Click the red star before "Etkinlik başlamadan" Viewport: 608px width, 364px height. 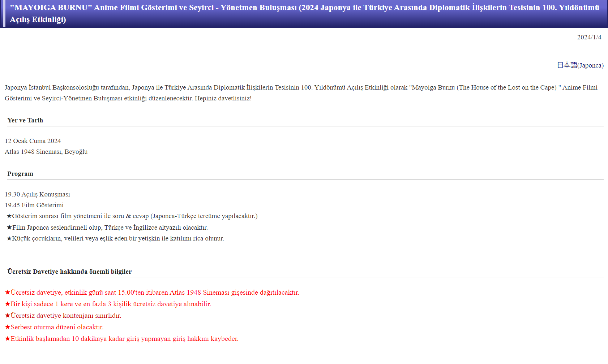8,339
